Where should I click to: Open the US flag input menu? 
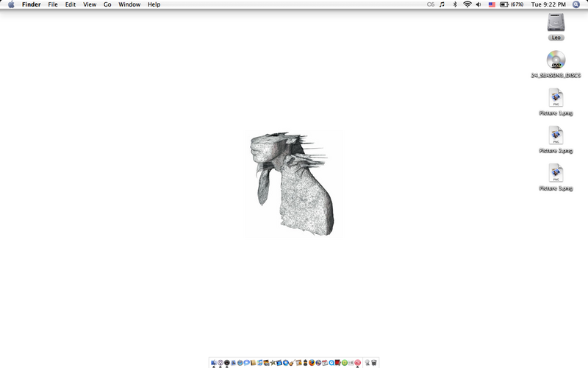pyautogui.click(x=492, y=4)
